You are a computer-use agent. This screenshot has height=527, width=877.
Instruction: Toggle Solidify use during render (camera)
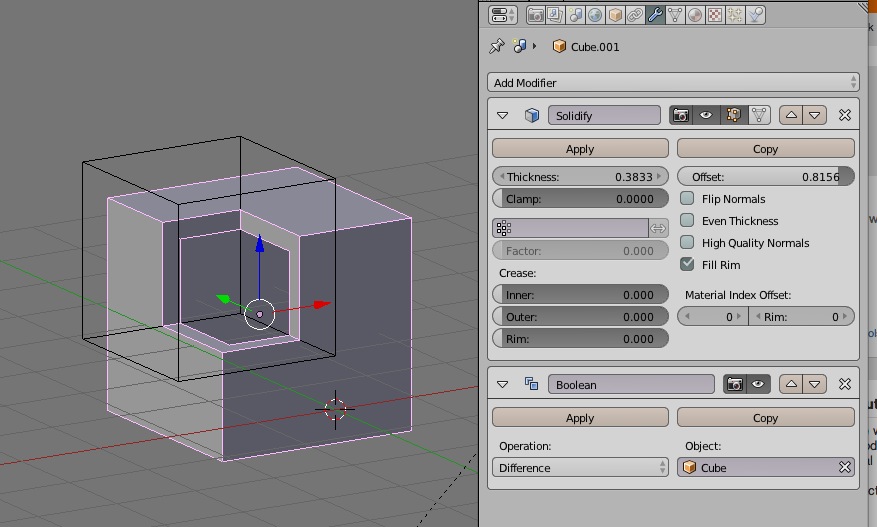pyautogui.click(x=680, y=116)
